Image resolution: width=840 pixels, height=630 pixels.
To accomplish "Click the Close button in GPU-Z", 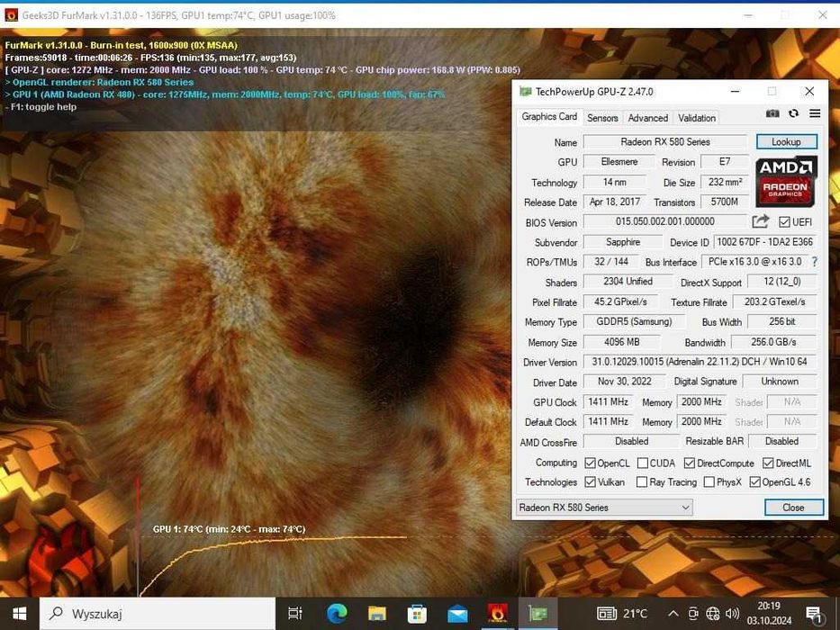I will [x=793, y=508].
